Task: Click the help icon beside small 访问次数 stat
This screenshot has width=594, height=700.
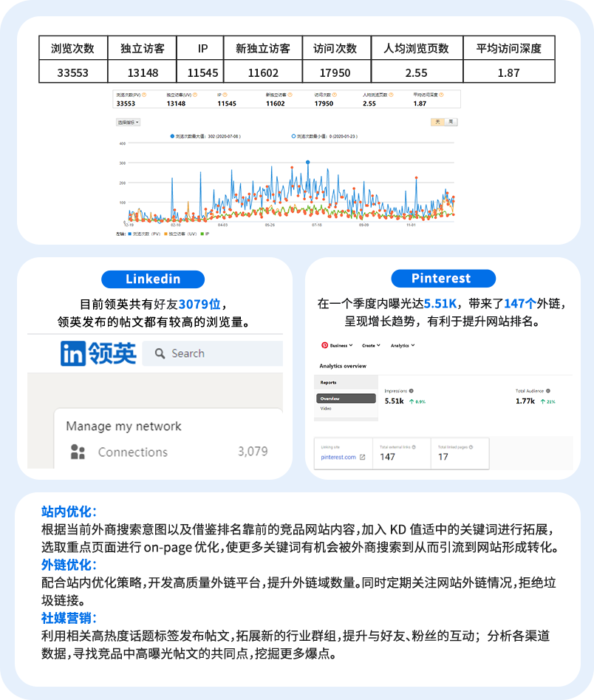Action: pos(335,95)
